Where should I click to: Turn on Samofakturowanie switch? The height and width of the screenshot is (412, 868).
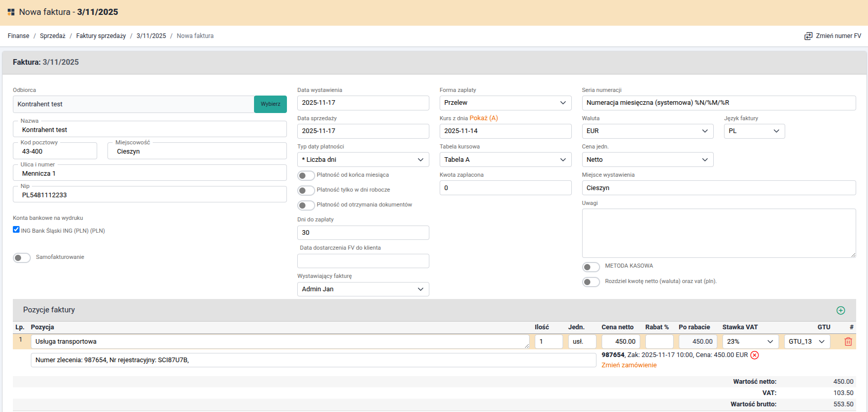tap(22, 258)
